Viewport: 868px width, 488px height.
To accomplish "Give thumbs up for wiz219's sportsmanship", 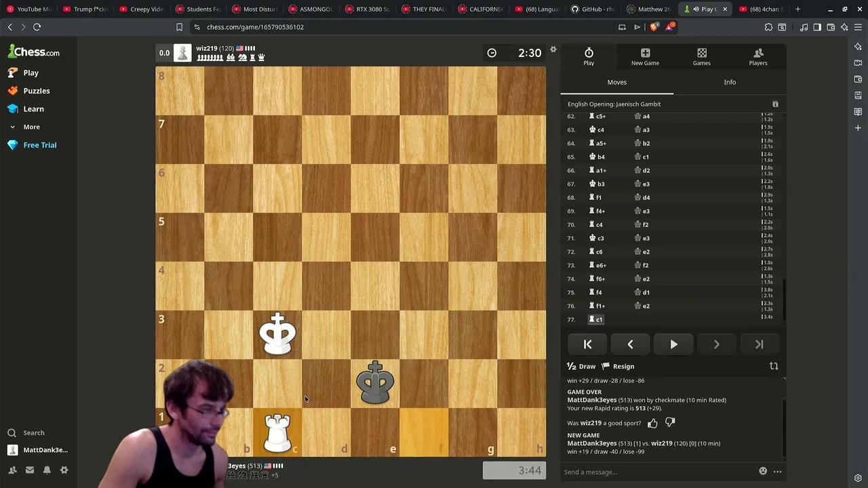I will [x=652, y=423].
